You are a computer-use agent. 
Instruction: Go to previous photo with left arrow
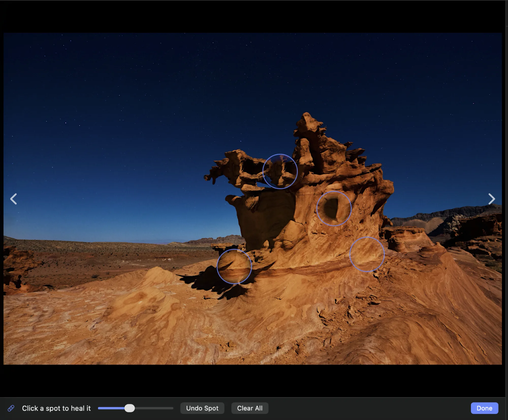pos(13,199)
